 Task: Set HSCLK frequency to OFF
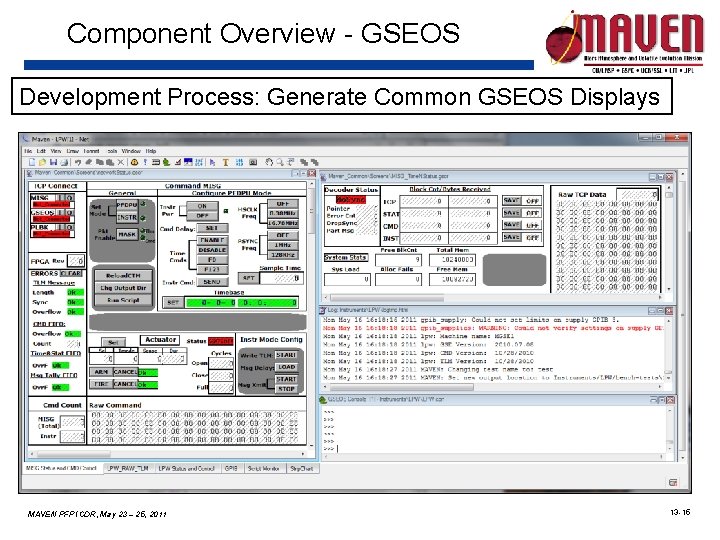click(x=283, y=203)
